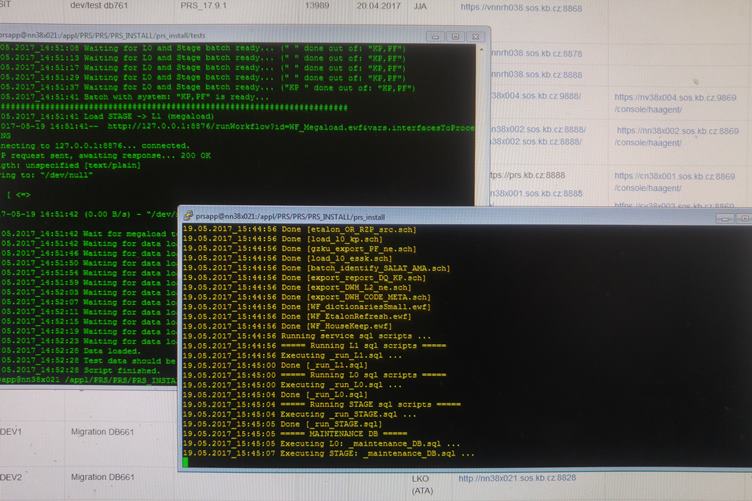The height and width of the screenshot is (501, 752).
Task: Open the cn38x001.sos.kb.cz:8869 console haagent link
Action: pyautogui.click(x=674, y=182)
